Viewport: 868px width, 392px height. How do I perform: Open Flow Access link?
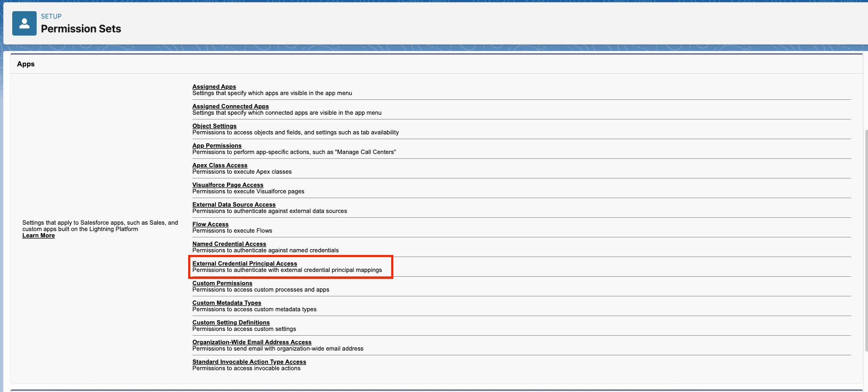point(210,224)
